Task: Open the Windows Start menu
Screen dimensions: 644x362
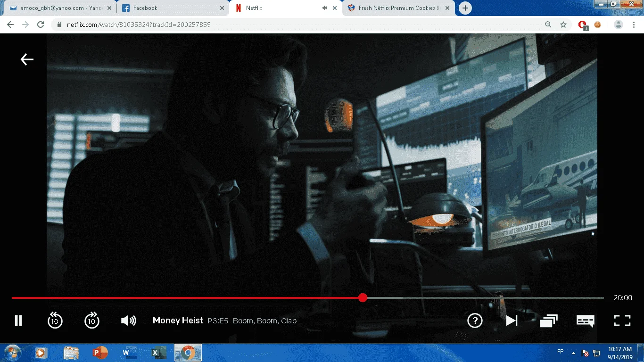Action: [12, 353]
